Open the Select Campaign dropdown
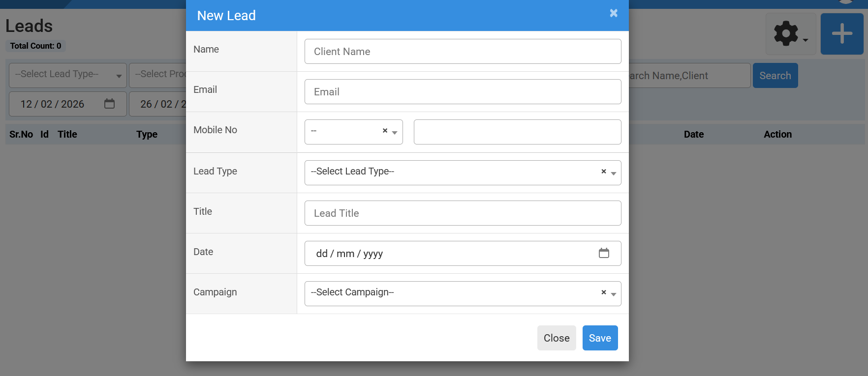 click(x=453, y=293)
